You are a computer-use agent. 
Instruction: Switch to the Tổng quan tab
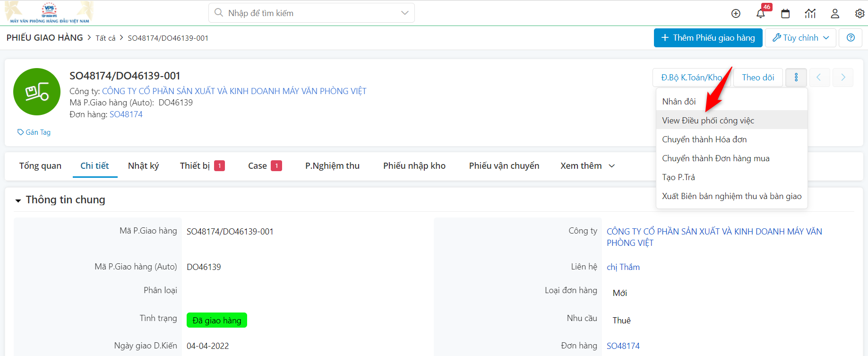pyautogui.click(x=40, y=166)
